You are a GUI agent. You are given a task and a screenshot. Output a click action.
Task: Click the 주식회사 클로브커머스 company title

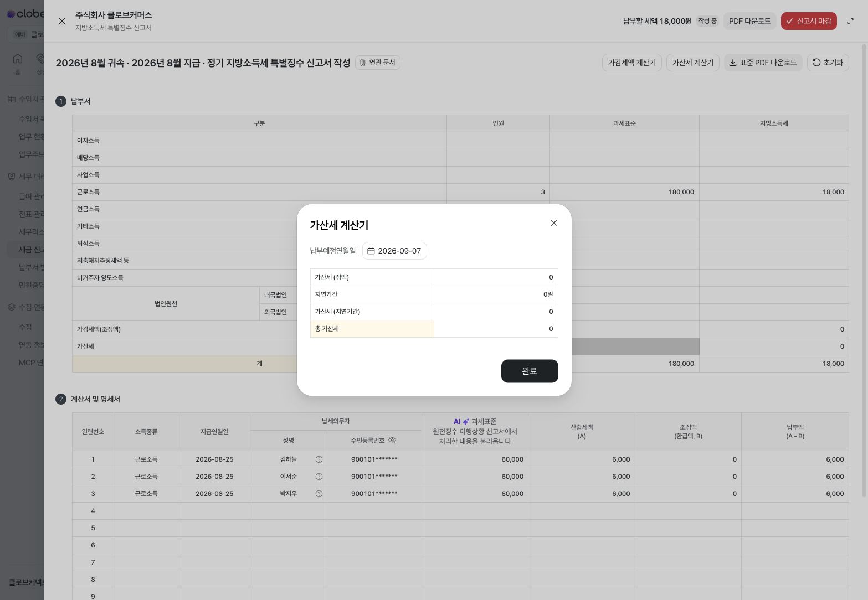pos(114,15)
